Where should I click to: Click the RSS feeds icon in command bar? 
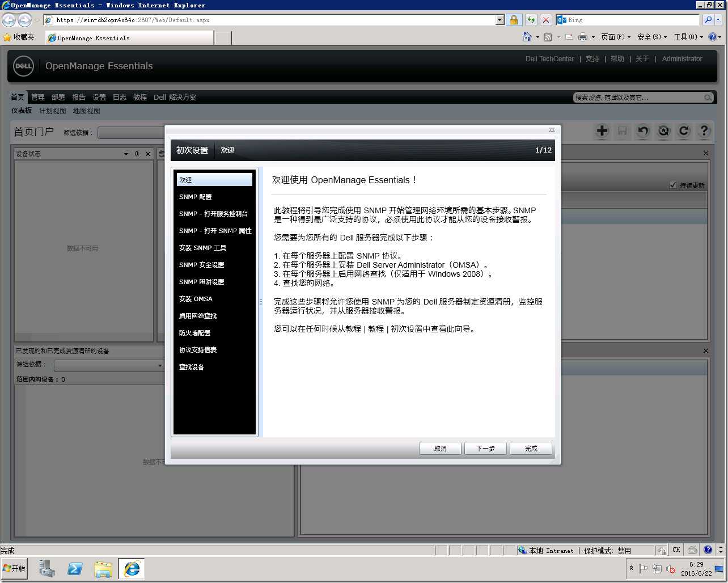click(548, 37)
